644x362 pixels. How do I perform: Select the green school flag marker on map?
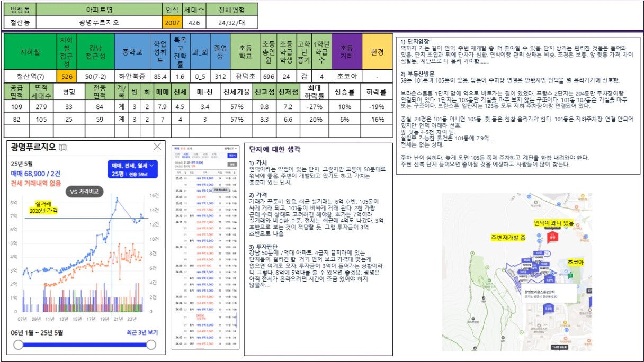pos(570,275)
